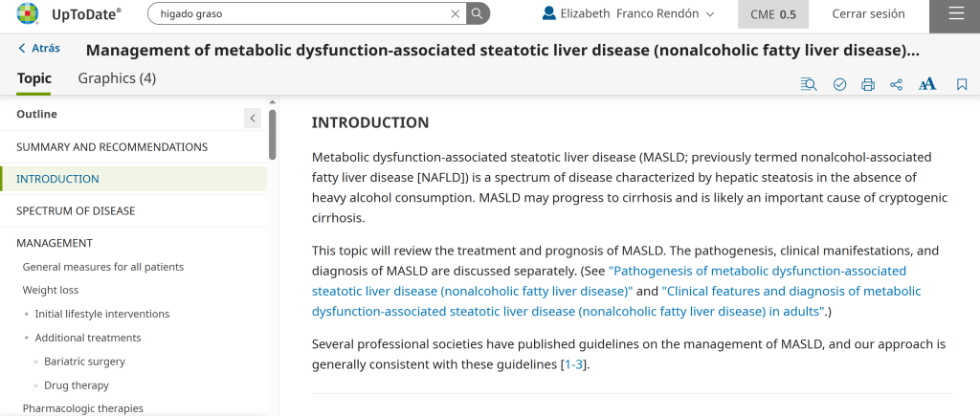Go back with Atrás
The height and width of the screenshot is (416, 980).
coord(39,48)
